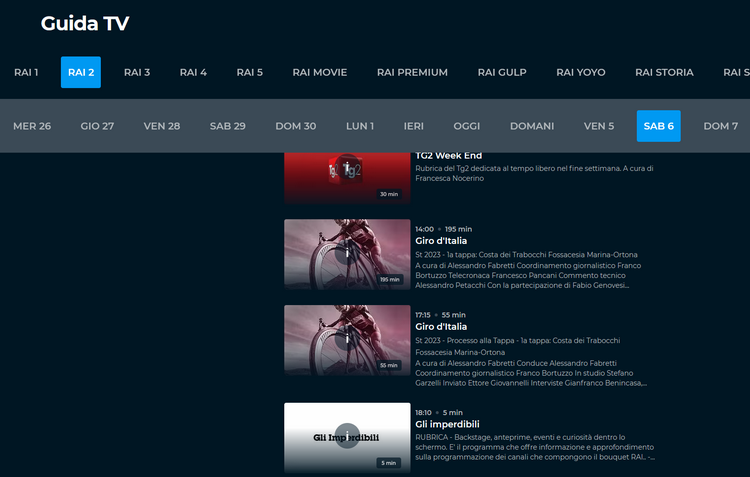Screen dimensions: 750x477
Task: Open the 14:00 Giro d'Italia title
Action: coord(441,241)
